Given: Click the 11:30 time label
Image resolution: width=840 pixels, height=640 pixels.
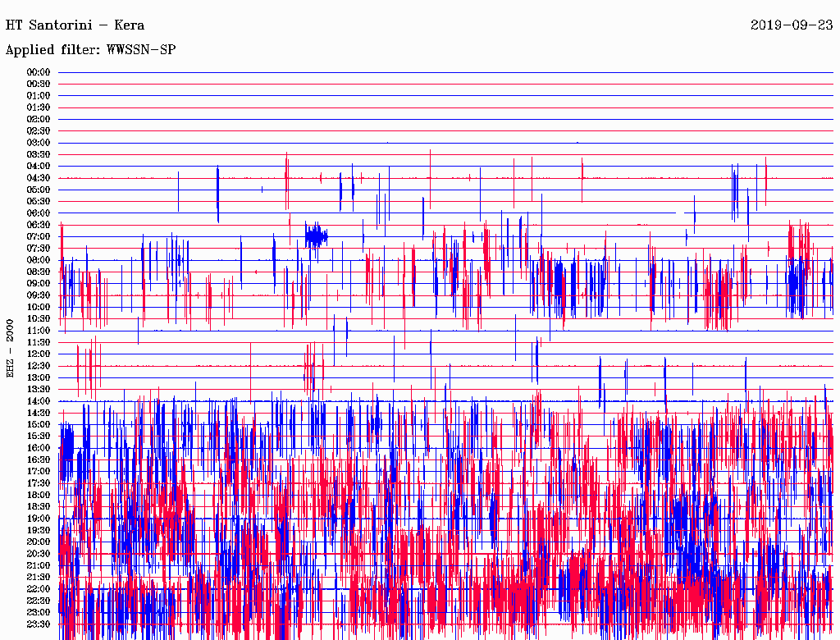Looking at the screenshot, I should tap(39, 342).
